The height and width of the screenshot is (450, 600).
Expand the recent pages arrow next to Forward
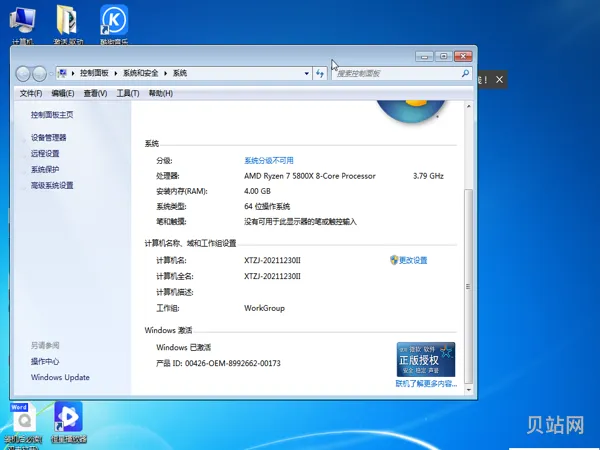point(51,73)
